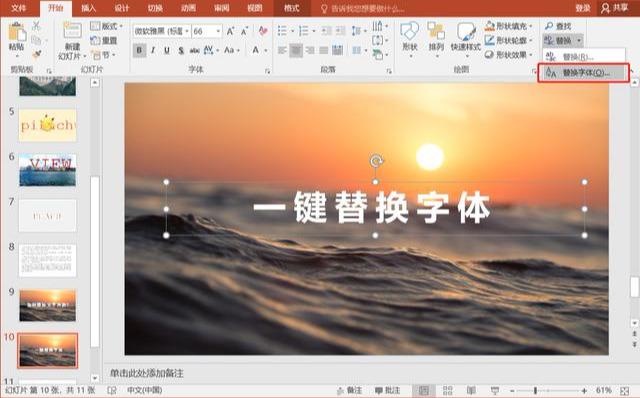Toggle center text alignment

(296, 50)
